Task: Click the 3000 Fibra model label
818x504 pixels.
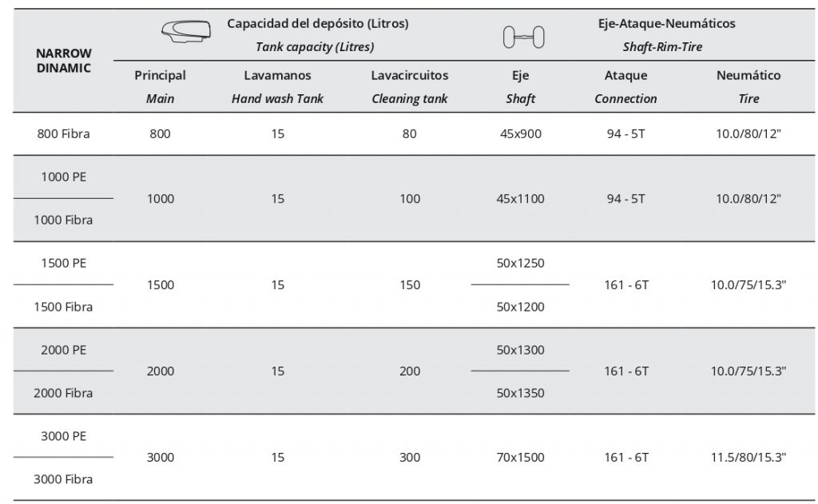Action: [x=64, y=479]
